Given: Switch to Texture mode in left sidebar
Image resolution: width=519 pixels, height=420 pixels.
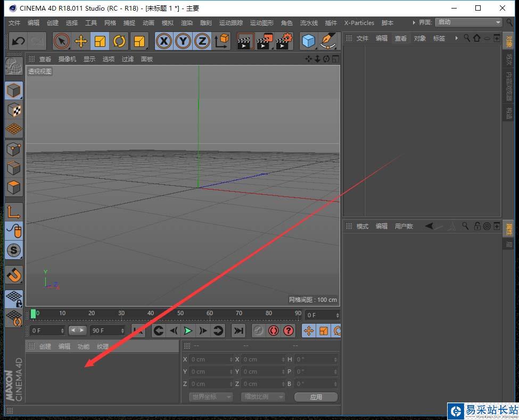Looking at the screenshot, I should tap(14, 110).
